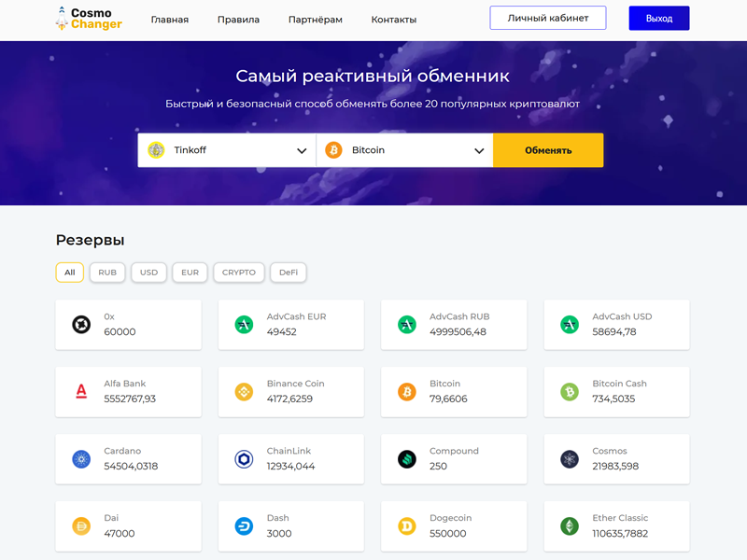Viewport: 747px width, 560px height.
Task: Click the Bitcoin icon in the target selector
Action: coord(333,150)
